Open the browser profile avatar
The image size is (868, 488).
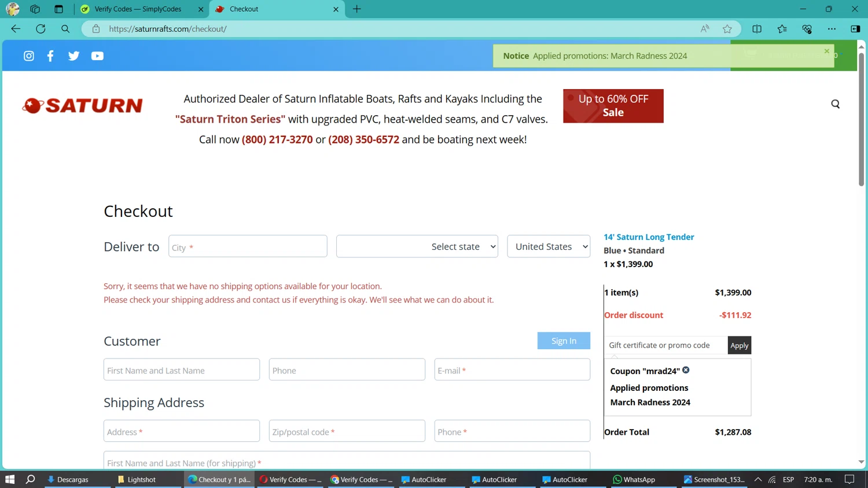(13, 9)
